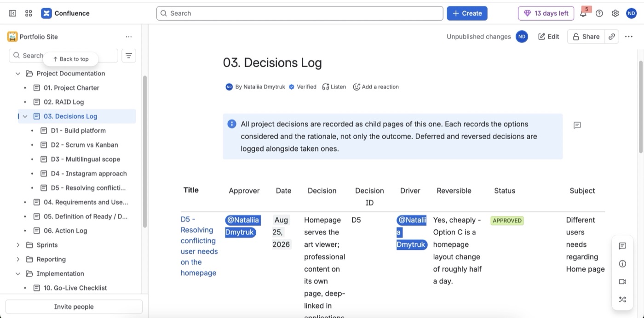644x318 pixels.
Task: Open the app switcher grid icon
Action: [29, 13]
